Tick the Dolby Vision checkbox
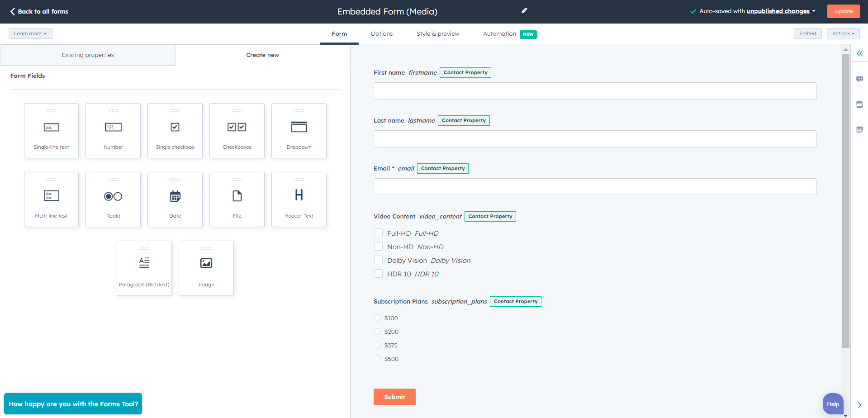The image size is (868, 418). pos(379,260)
